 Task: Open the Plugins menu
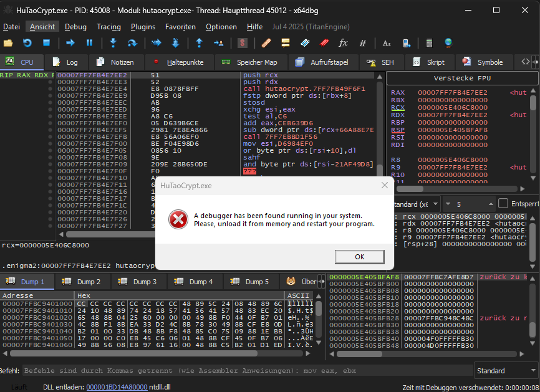(x=143, y=27)
